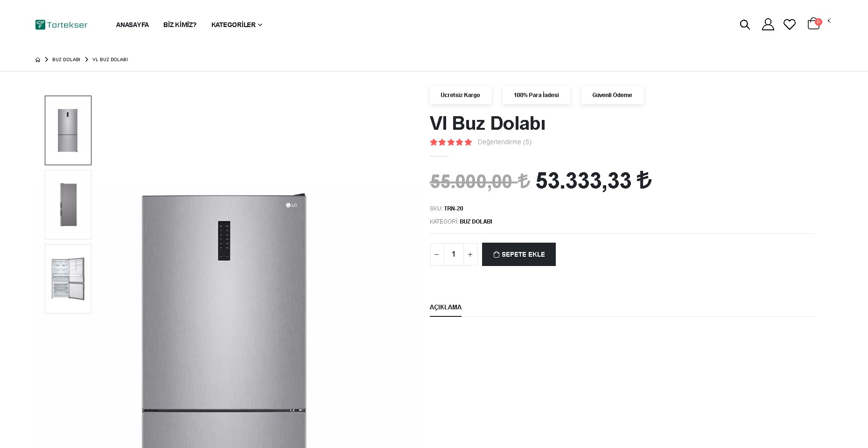Screen dimensions: 868x448
Task: Select the AÇIKLAMA tab
Action: (x=446, y=307)
